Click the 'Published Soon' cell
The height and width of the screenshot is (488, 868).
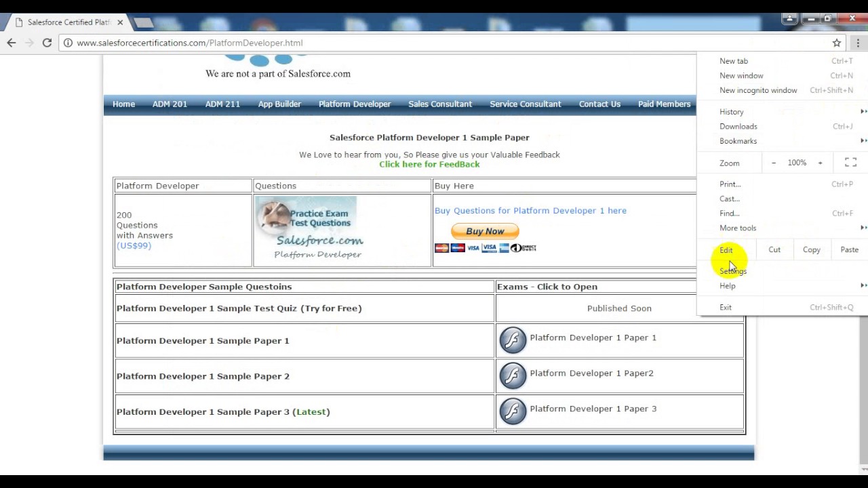click(x=620, y=308)
